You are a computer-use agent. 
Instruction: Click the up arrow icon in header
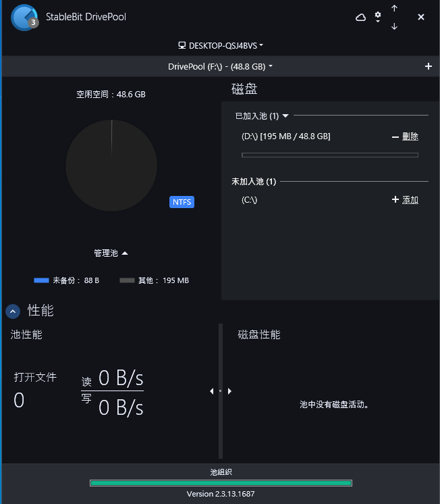394,8
